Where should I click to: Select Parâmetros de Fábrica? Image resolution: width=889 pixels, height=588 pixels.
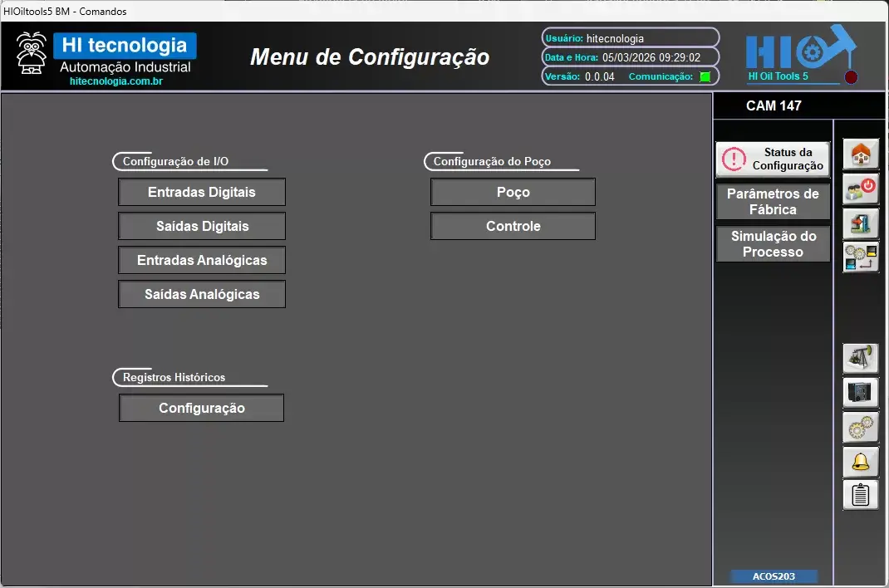773,202
